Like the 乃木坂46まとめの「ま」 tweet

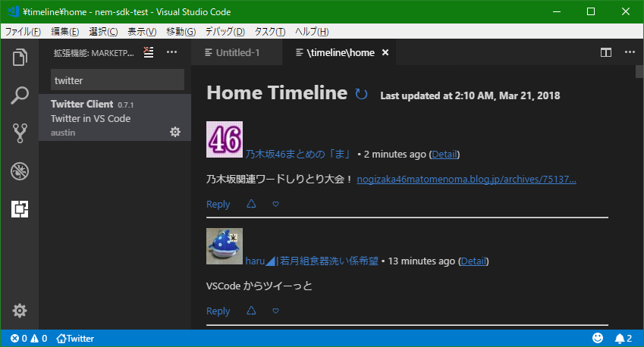(x=275, y=204)
